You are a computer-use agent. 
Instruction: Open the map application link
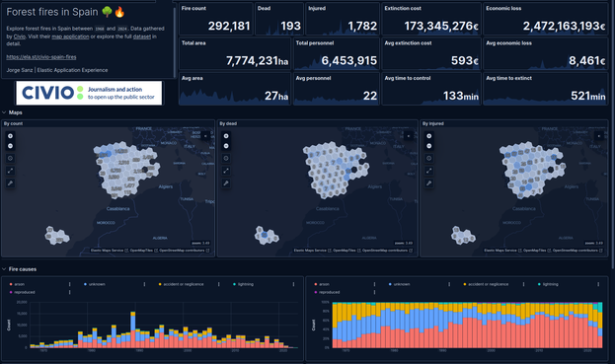(70, 36)
